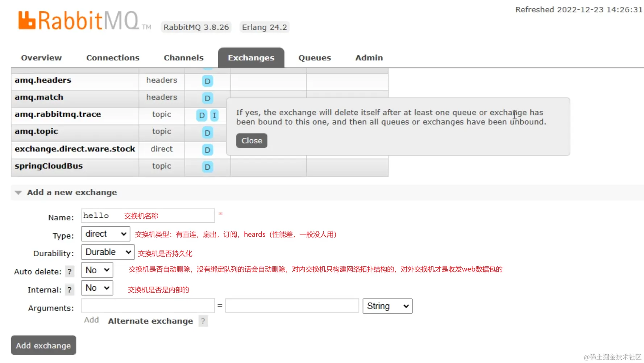Click the D badge in exchange.direct.ware.stock row
The height and width of the screenshot is (363, 644).
coord(207,150)
